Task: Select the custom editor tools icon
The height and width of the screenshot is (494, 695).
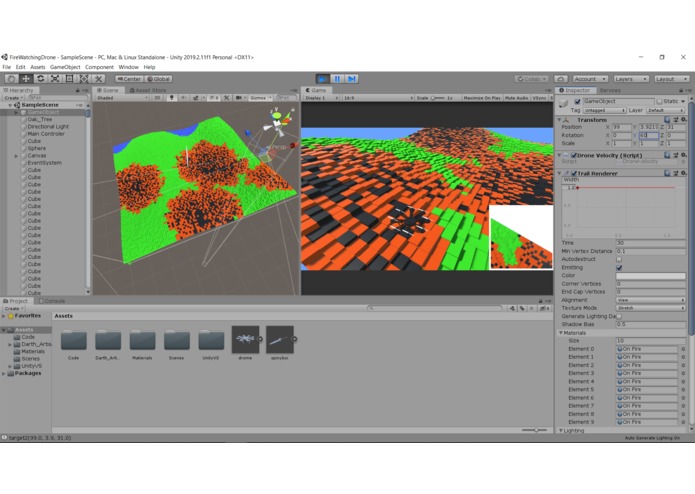Action: point(98,79)
